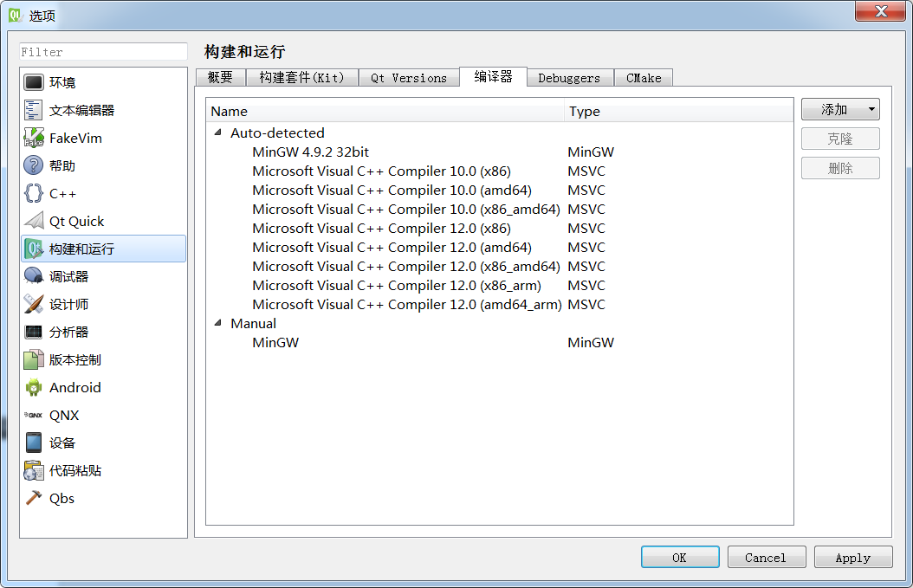
Task: Select the manual MinGW compiler entry
Action: pos(275,342)
